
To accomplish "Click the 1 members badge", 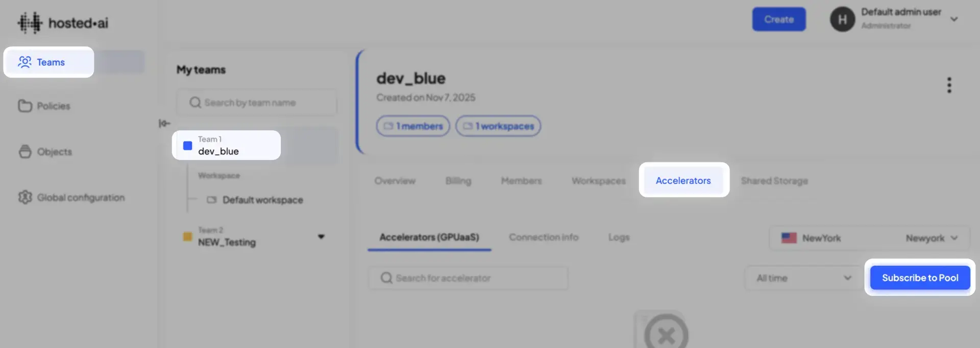I will tap(413, 126).
